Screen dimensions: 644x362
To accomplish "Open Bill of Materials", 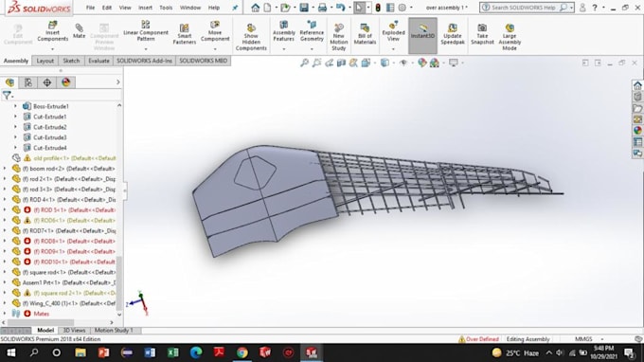I will click(365, 34).
